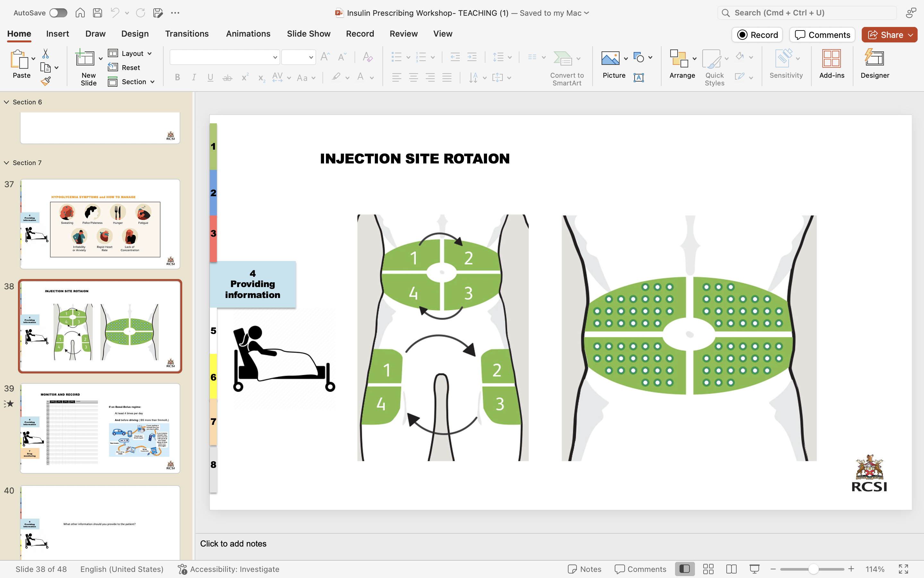Open the Designer pane
Viewport: 924px width, 578px height.
pos(874,64)
